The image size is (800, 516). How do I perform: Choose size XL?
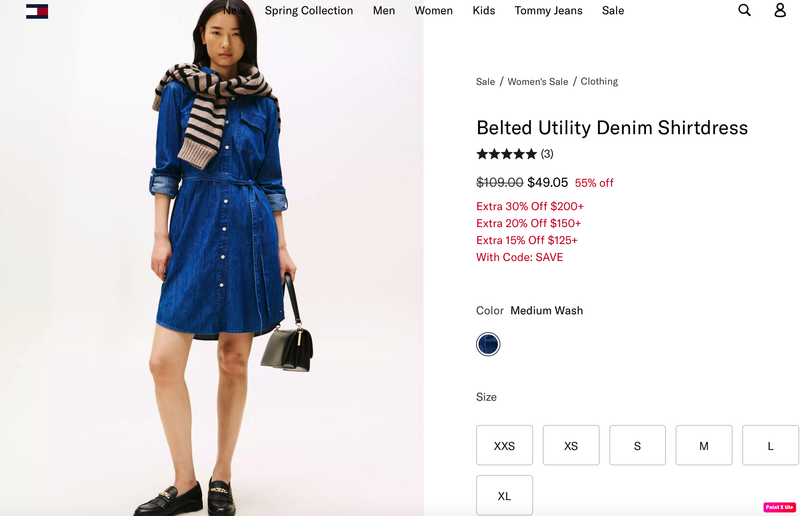pyautogui.click(x=504, y=496)
